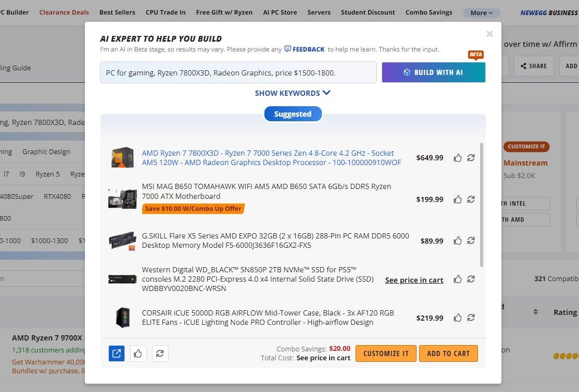Swap the AMD Ryzen 7 7800X3D processor
This screenshot has height=392, width=579.
(471, 158)
